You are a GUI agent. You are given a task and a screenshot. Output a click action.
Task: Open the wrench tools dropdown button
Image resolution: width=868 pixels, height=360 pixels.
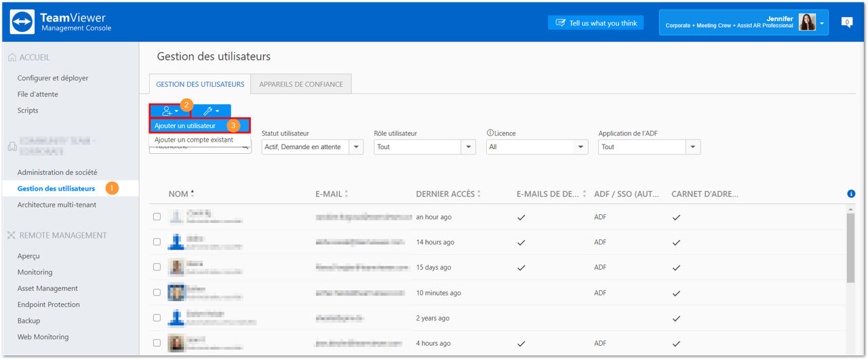point(211,111)
